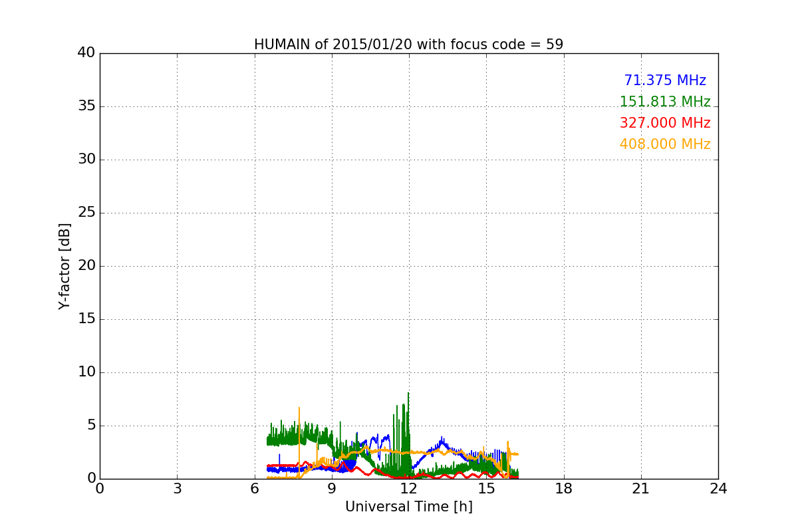798x532 pixels.
Task: Select the 327.000 MHz legend label
Action: pos(665,123)
